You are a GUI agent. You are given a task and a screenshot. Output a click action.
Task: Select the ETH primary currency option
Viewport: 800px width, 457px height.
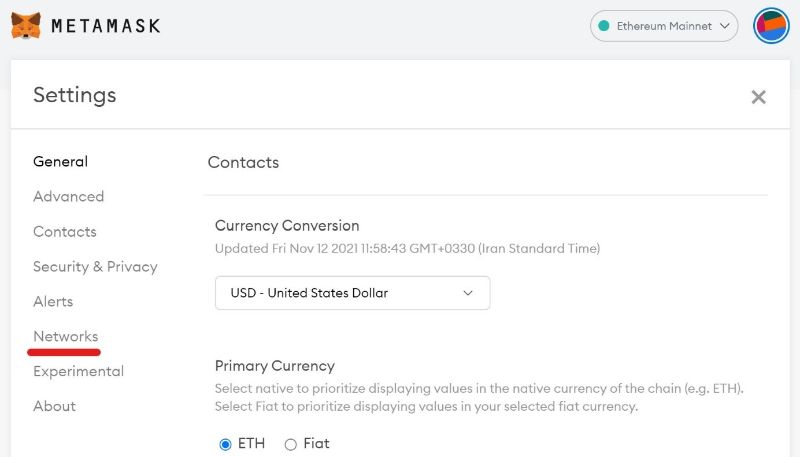pyautogui.click(x=226, y=444)
